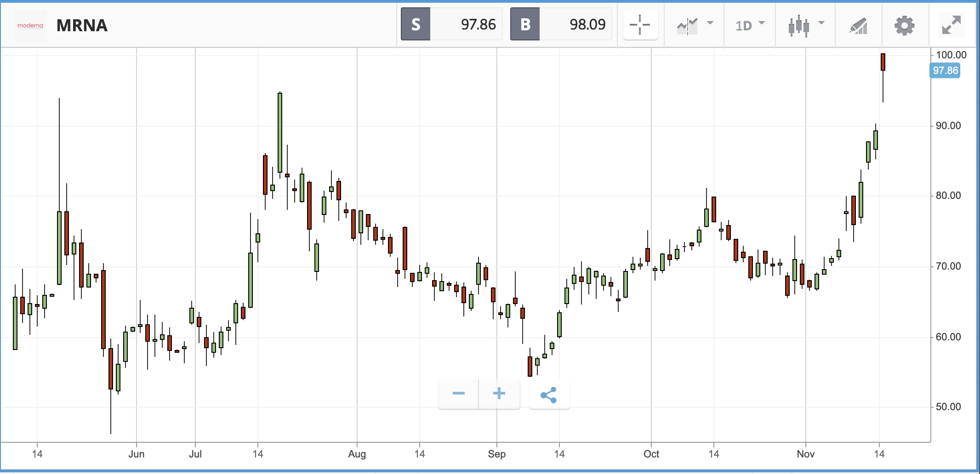The height and width of the screenshot is (474, 980).
Task: Share the chart via share icon
Action: click(x=549, y=395)
